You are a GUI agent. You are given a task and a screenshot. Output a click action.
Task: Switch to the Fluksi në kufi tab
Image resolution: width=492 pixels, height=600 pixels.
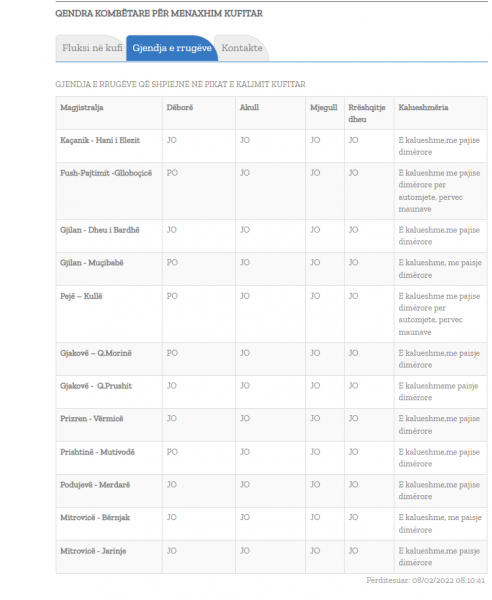[92, 48]
